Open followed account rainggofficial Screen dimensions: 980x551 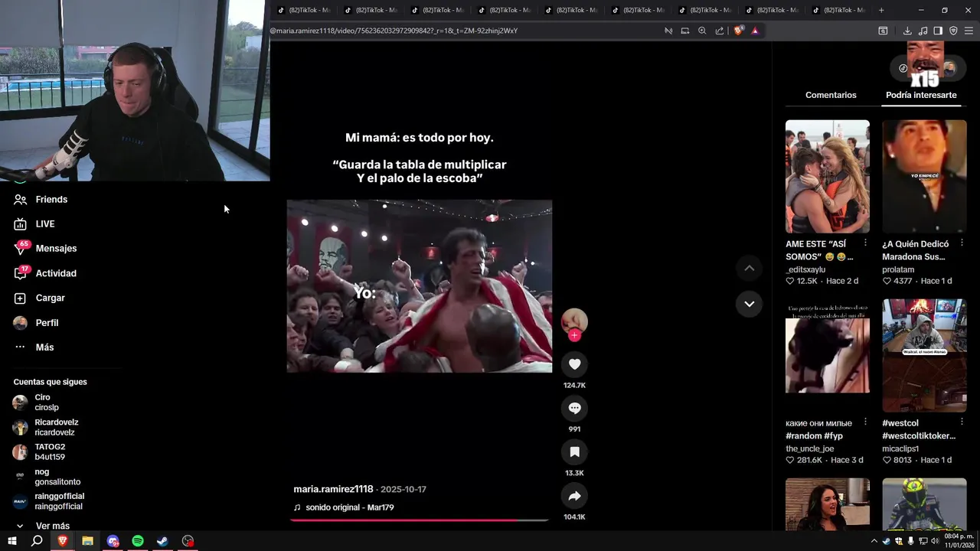click(x=48, y=501)
